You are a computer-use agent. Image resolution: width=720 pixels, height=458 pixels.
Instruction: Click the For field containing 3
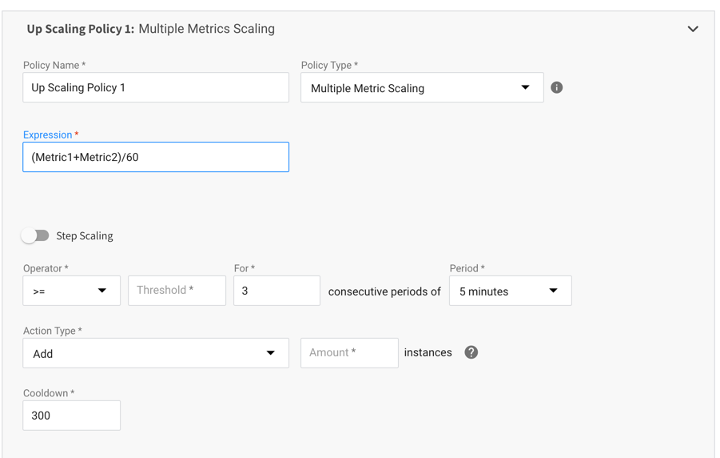[276, 291]
